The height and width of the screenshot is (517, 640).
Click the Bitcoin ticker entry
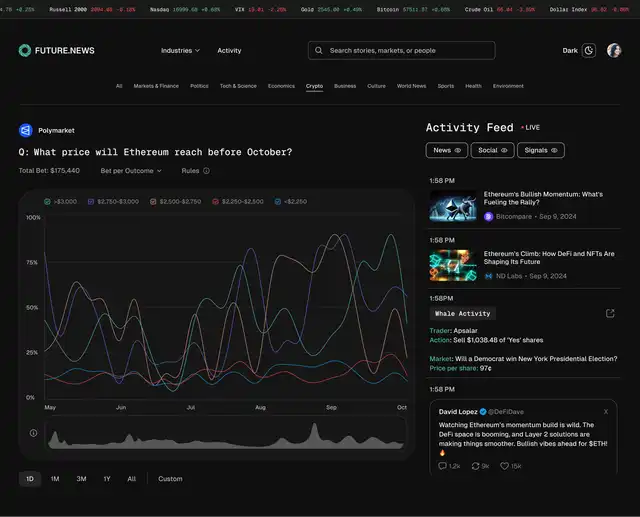pyautogui.click(x=413, y=9)
